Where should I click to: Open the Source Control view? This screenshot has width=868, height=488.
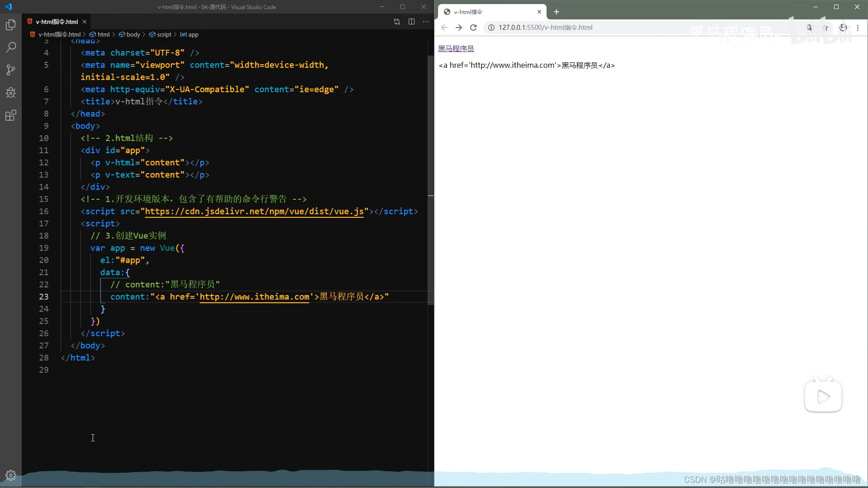(x=10, y=70)
